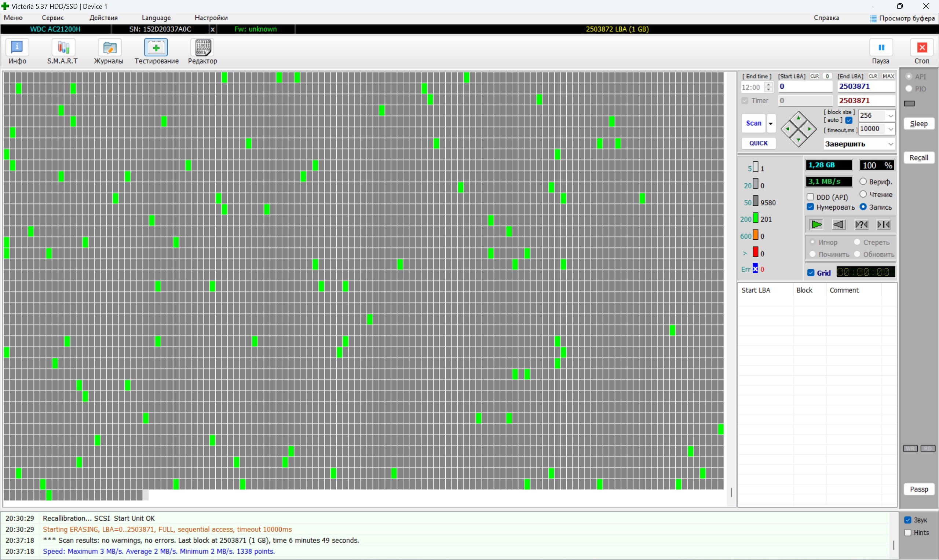The image size is (939, 560).
Task: Increase End time with the up arrow
Action: 768,85
